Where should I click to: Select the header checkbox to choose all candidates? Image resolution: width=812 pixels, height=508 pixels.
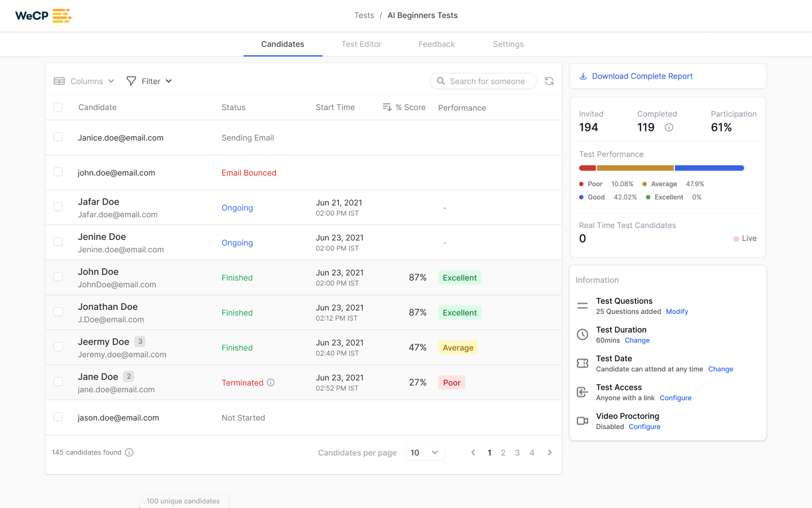click(x=58, y=107)
